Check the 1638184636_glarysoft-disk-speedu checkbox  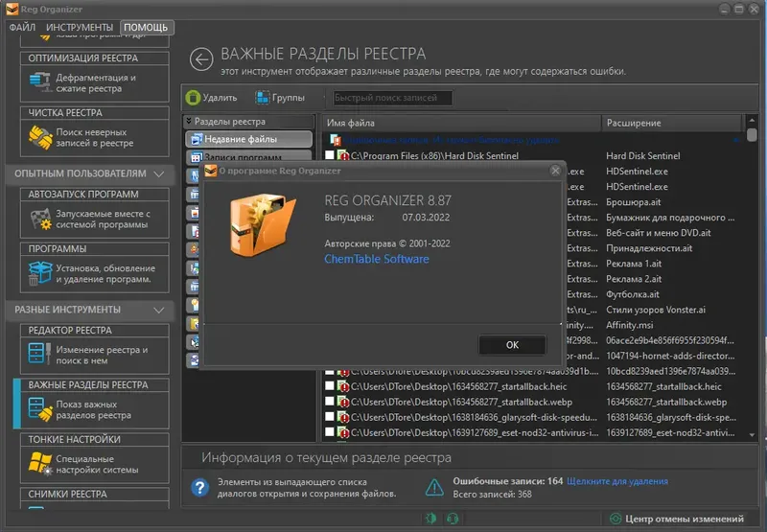[330, 417]
